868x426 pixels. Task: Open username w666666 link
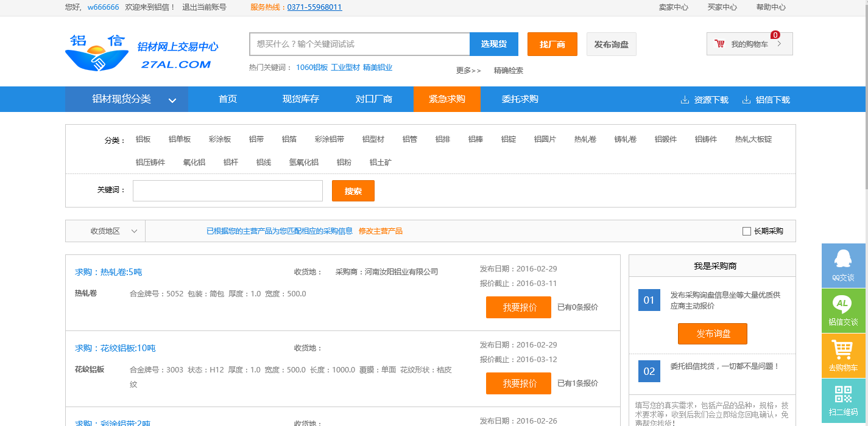pos(104,7)
